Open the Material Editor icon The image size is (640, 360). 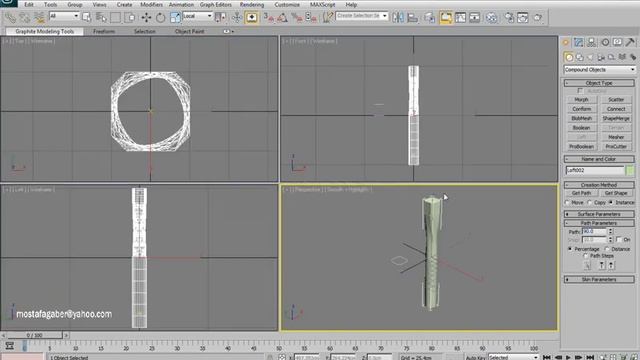491,17
